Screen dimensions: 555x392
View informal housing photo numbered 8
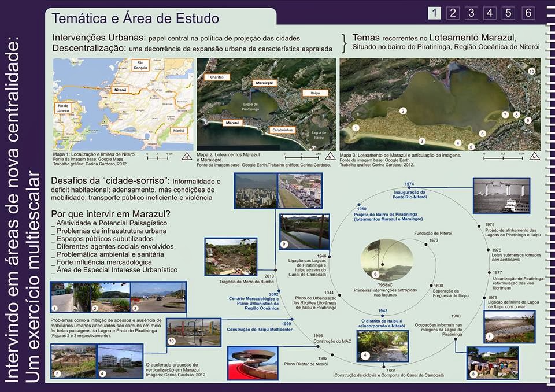[493, 363]
